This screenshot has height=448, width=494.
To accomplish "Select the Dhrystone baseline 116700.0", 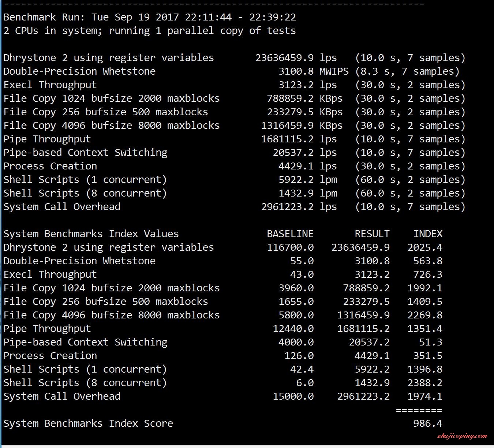I will (x=290, y=247).
